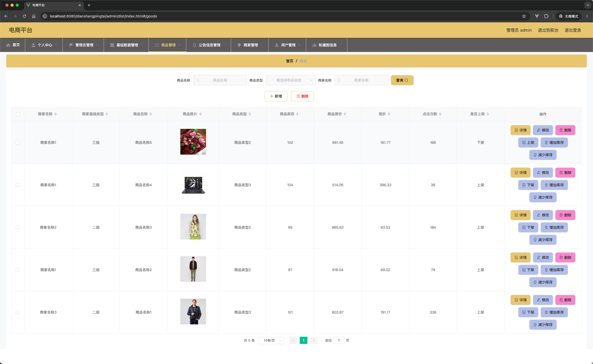
Task: Reload the page with refresh icon
Action: tap(24, 16)
